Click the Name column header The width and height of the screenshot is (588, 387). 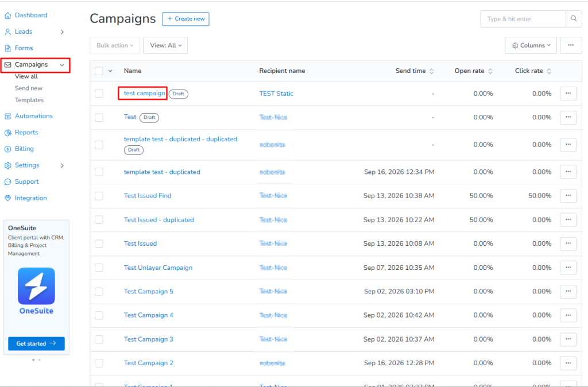coord(133,71)
